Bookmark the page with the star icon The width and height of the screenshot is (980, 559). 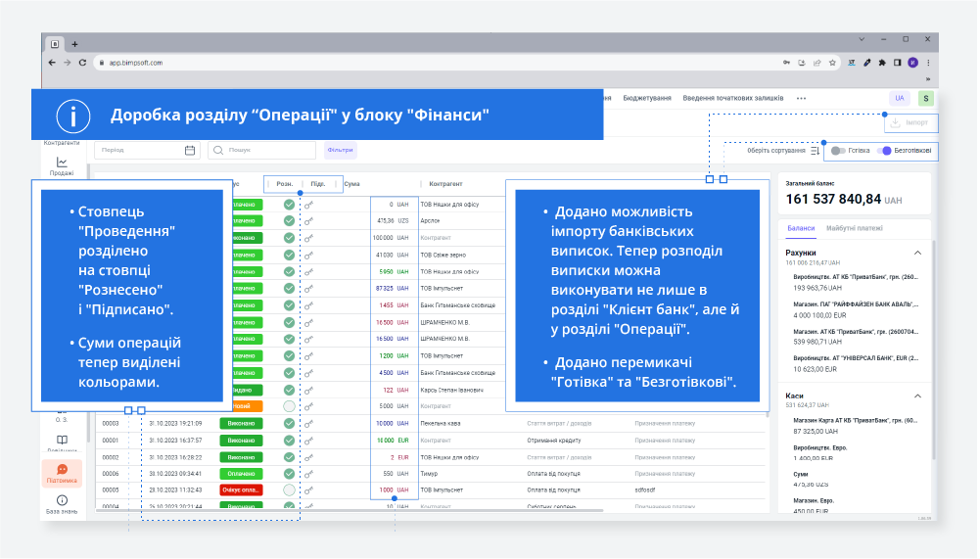point(832,63)
